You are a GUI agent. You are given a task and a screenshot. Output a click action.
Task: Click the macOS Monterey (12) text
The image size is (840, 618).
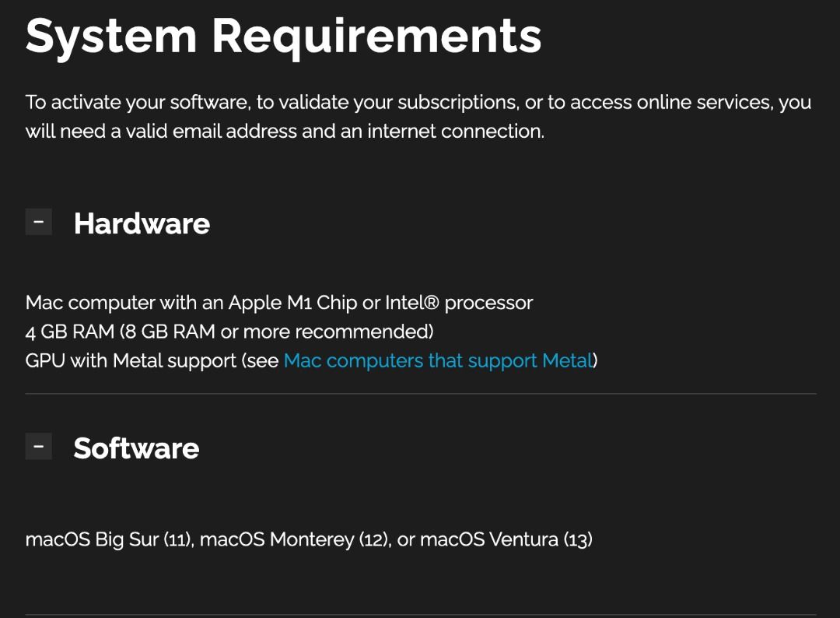pos(294,539)
